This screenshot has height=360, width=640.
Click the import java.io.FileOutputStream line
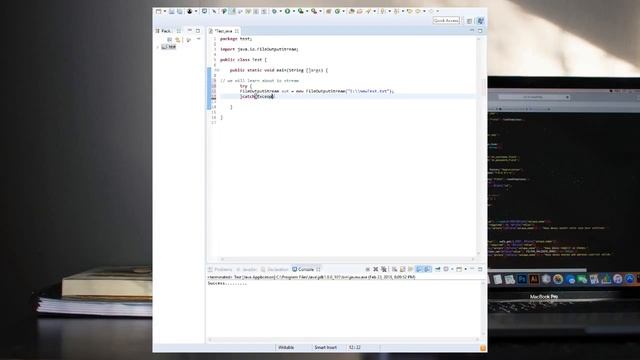[x=259, y=49]
